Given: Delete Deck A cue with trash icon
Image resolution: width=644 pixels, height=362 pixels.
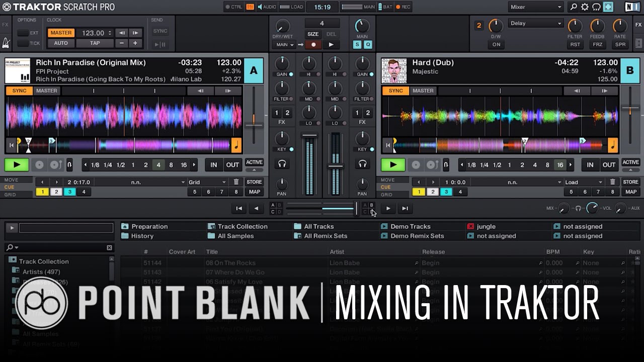Looking at the screenshot, I should tap(236, 182).
